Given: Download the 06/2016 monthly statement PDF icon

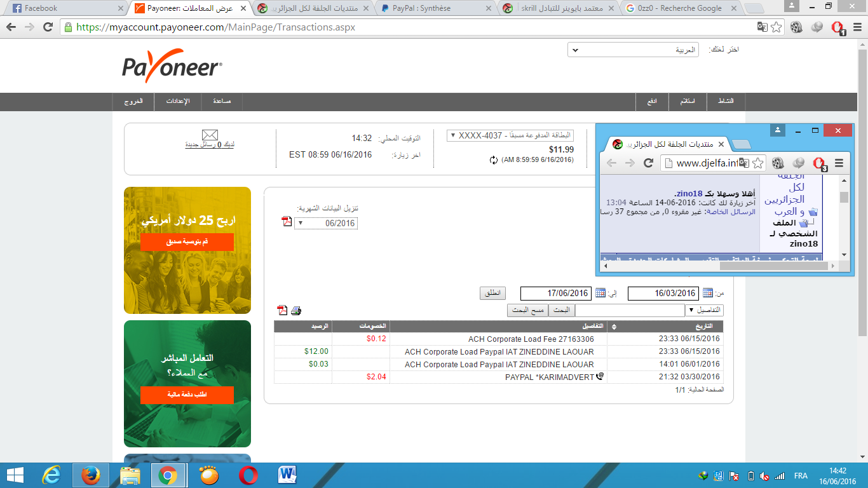Looking at the screenshot, I should [287, 222].
